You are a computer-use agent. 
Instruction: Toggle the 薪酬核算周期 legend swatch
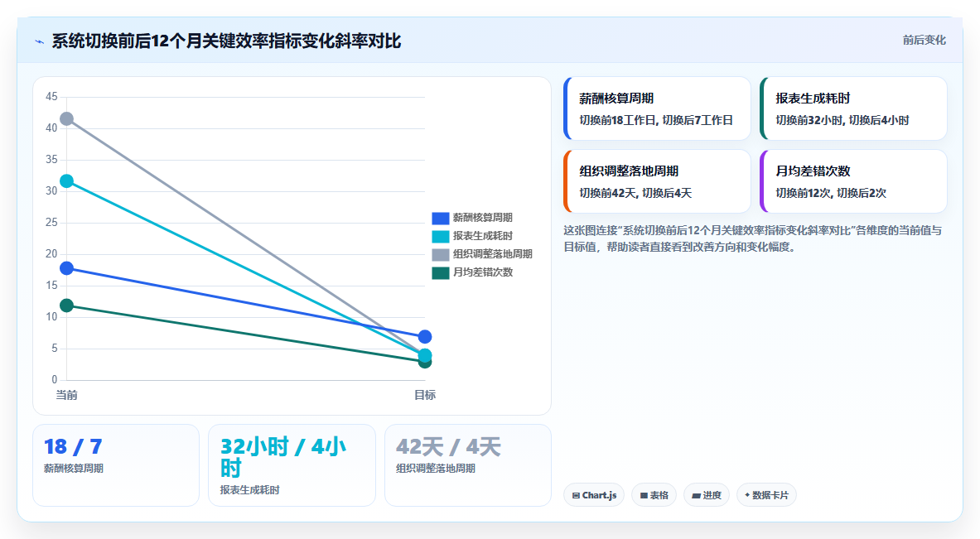pyautogui.click(x=441, y=218)
